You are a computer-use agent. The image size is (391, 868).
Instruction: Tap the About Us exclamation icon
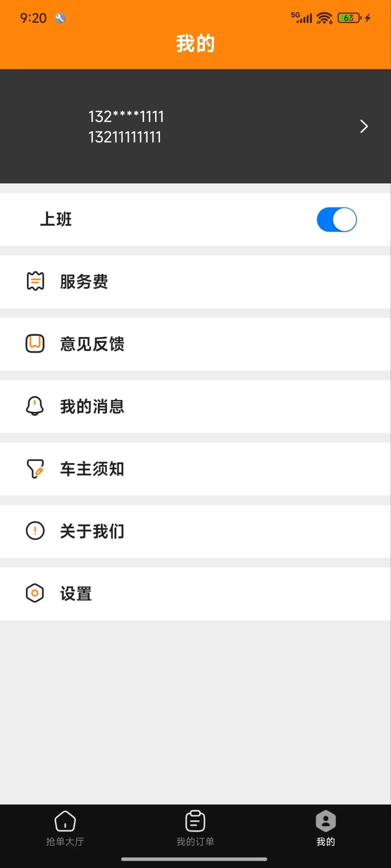pos(35,531)
